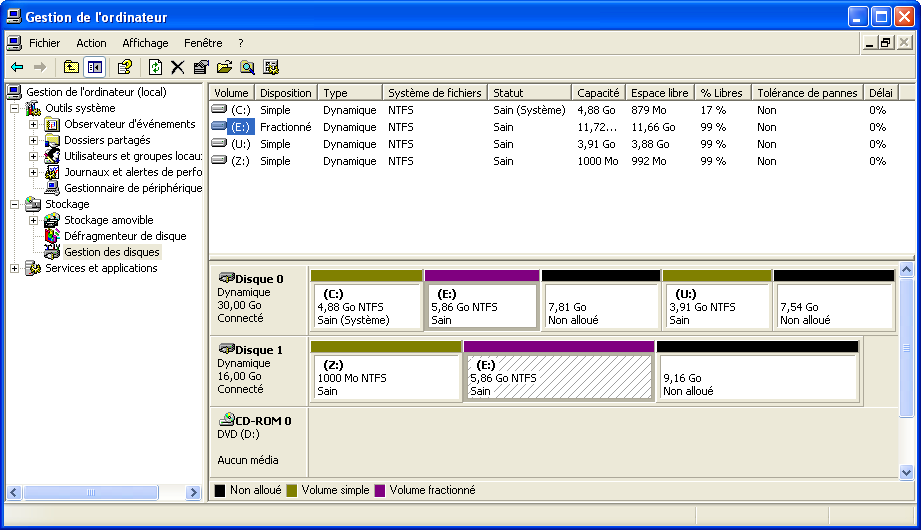Click the Delete X toolbar icon
Screen dimensions: 921x530
[x=178, y=67]
